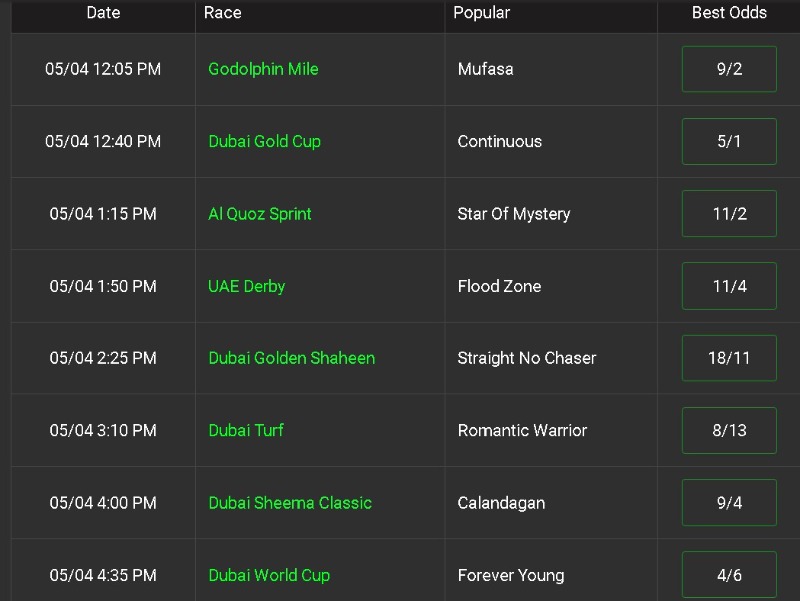Image resolution: width=800 pixels, height=601 pixels.
Task: Open Dubai Golden Shaheen race page
Action: coord(291,358)
